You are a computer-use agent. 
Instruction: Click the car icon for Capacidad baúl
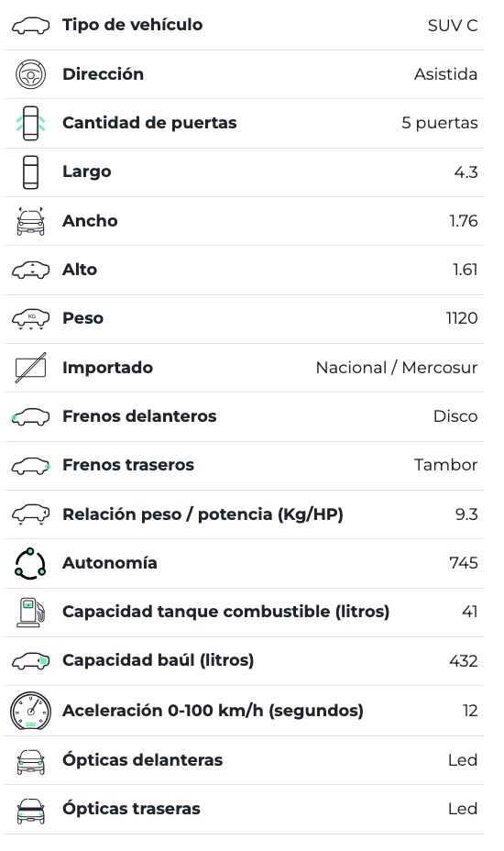tap(31, 660)
